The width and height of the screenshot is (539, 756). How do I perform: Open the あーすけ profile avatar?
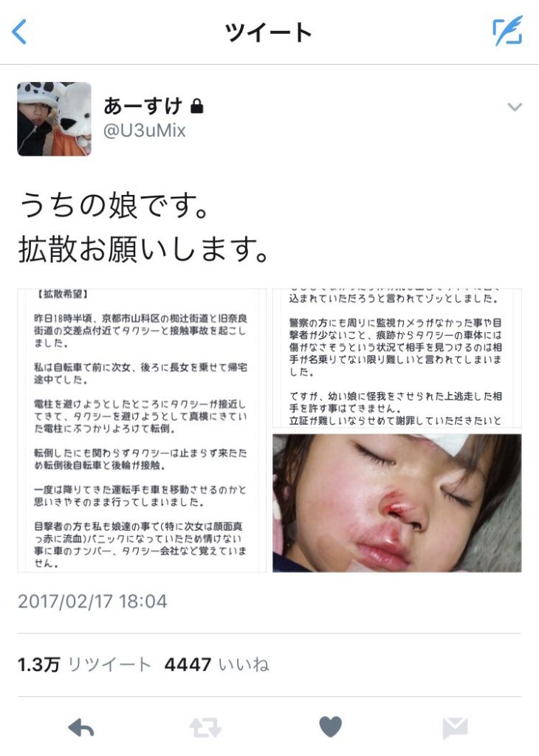[x=54, y=119]
